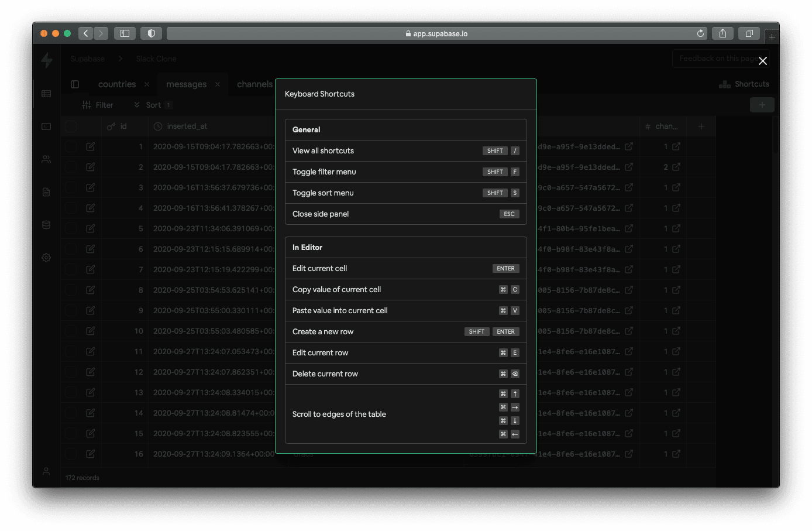812x531 pixels.
Task: Open the table editor icon in sidebar
Action: tap(46, 94)
